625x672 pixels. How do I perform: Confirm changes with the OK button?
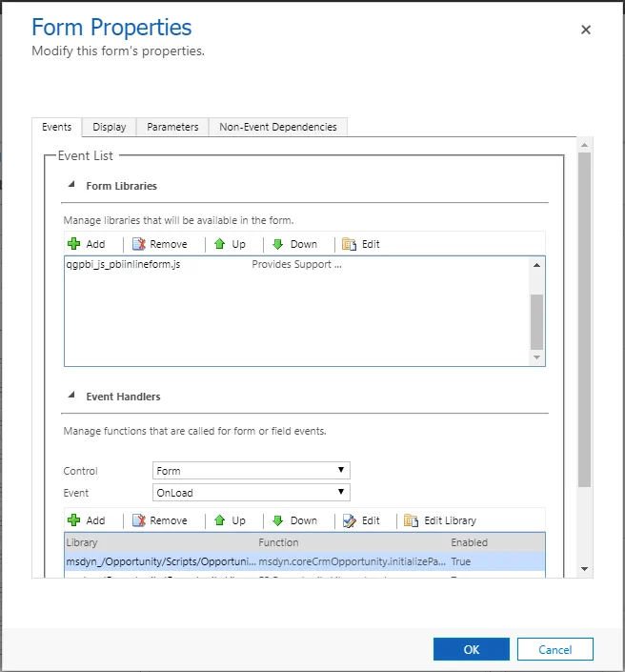coord(472,649)
